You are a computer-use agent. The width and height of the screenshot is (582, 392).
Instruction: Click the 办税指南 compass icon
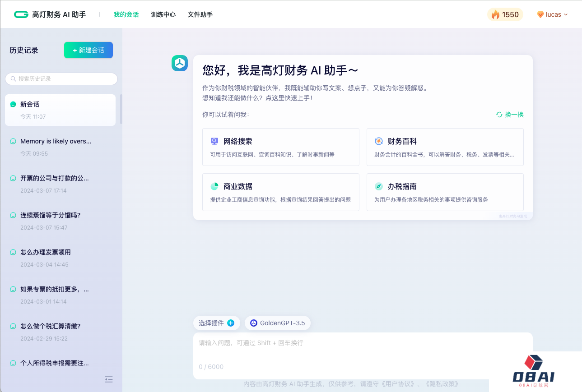point(379,186)
